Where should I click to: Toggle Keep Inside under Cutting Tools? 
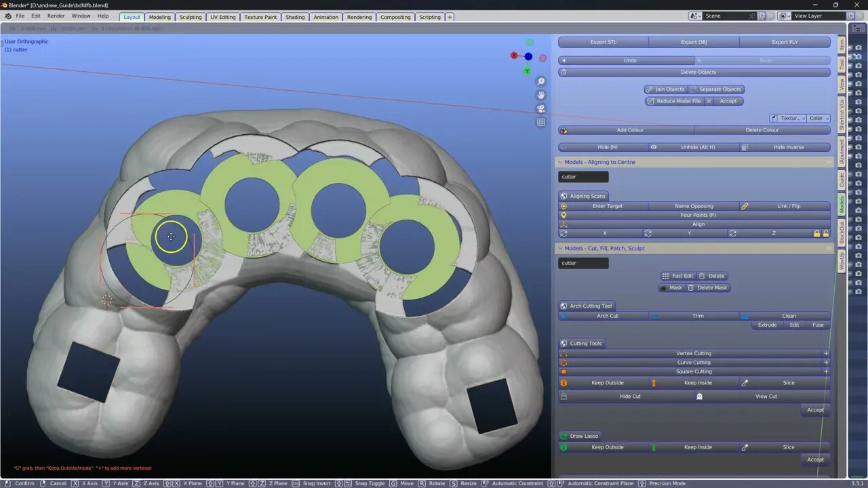(694, 383)
